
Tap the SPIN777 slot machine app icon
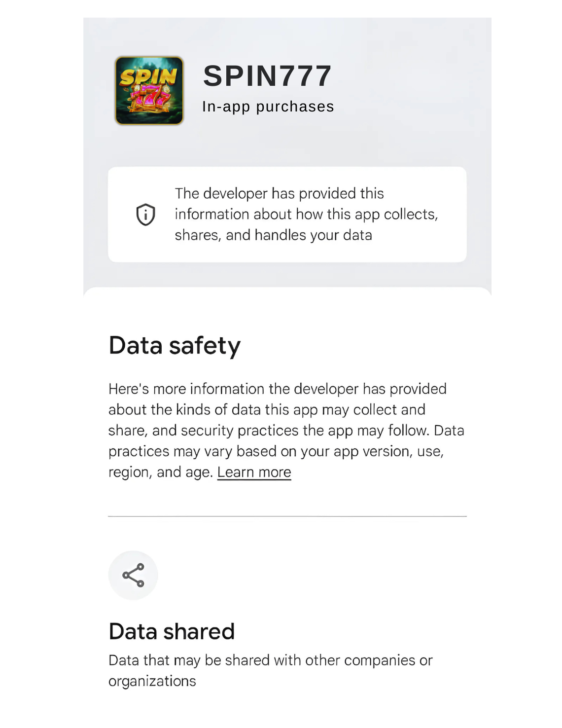tap(149, 91)
